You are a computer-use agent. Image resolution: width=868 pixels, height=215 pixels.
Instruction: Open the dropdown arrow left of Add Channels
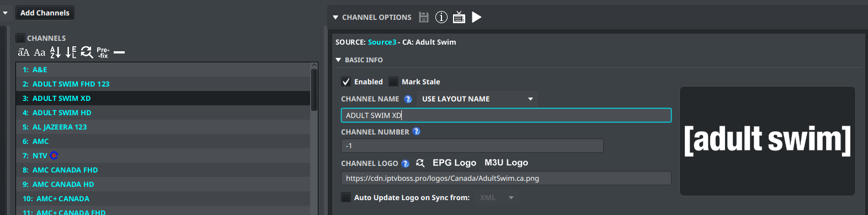[5, 13]
